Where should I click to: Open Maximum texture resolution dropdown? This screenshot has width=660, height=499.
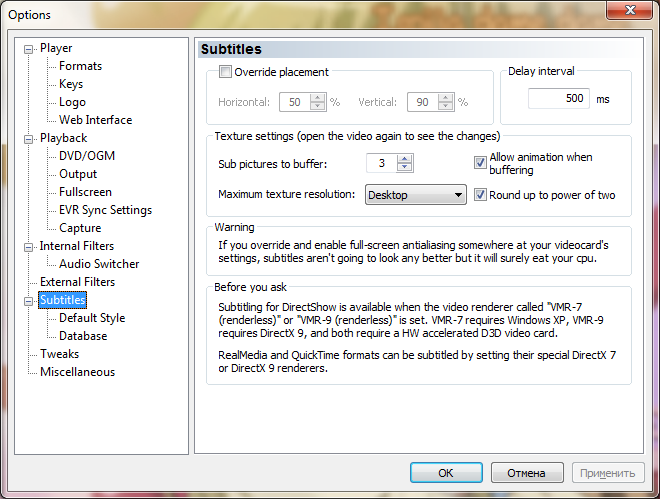coord(416,195)
